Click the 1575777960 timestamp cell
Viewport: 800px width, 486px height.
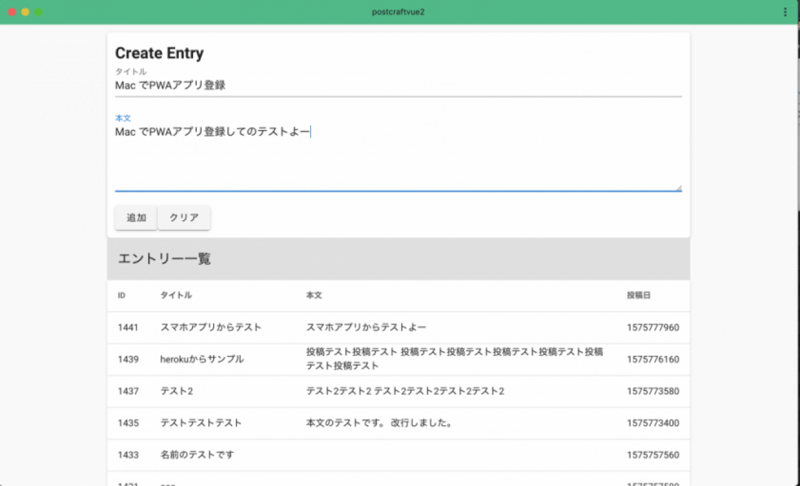pos(652,327)
